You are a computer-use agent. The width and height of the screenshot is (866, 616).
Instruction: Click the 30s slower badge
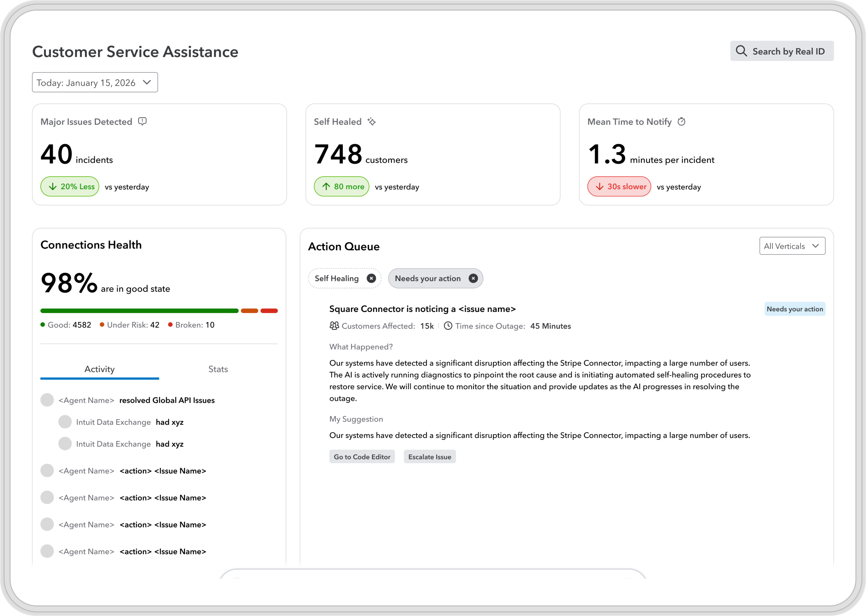pos(619,186)
